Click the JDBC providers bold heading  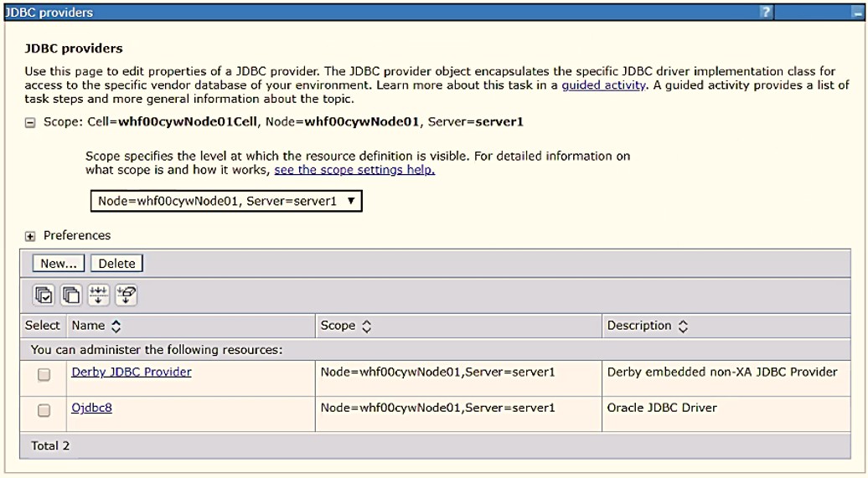pos(74,48)
